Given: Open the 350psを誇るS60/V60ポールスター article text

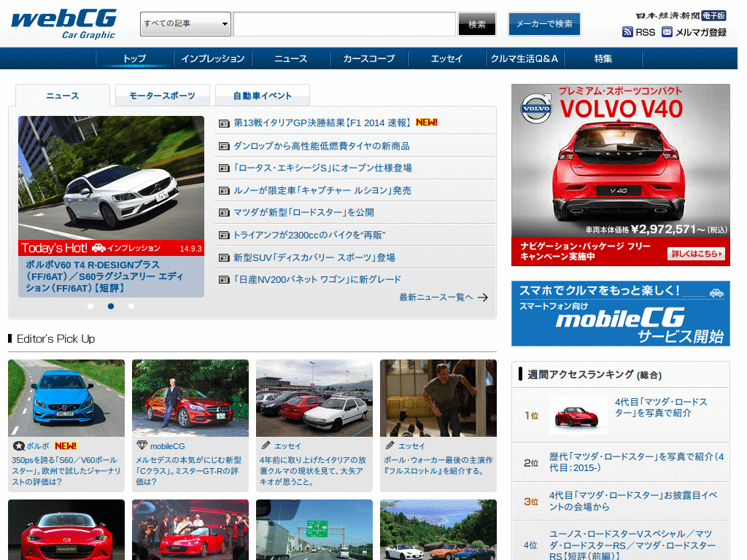Looking at the screenshot, I should pyautogui.click(x=66, y=471).
